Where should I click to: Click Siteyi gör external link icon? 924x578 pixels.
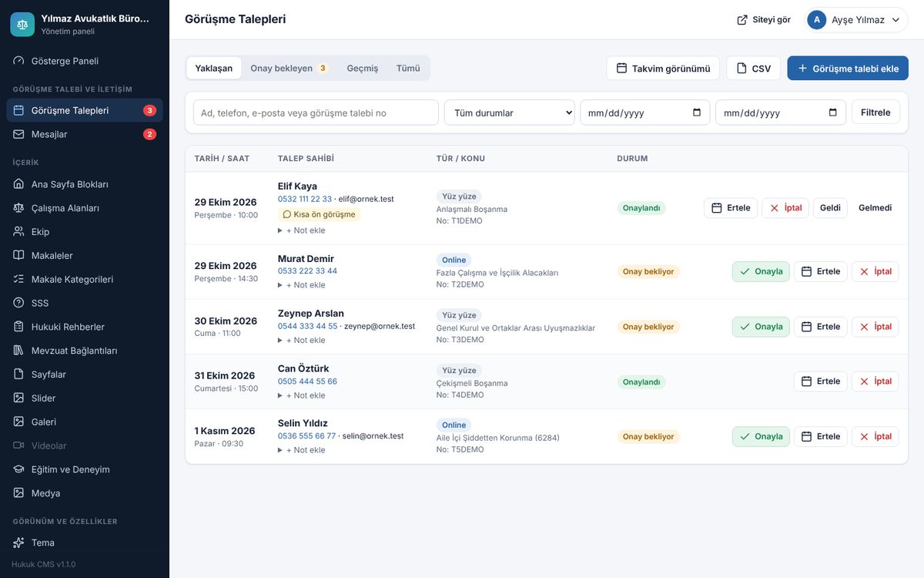[742, 20]
